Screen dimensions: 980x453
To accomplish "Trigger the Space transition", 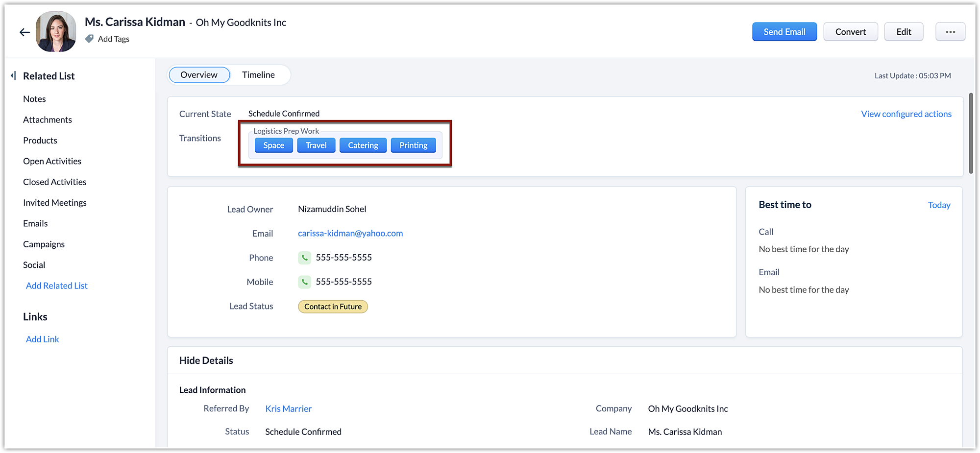I will (273, 145).
